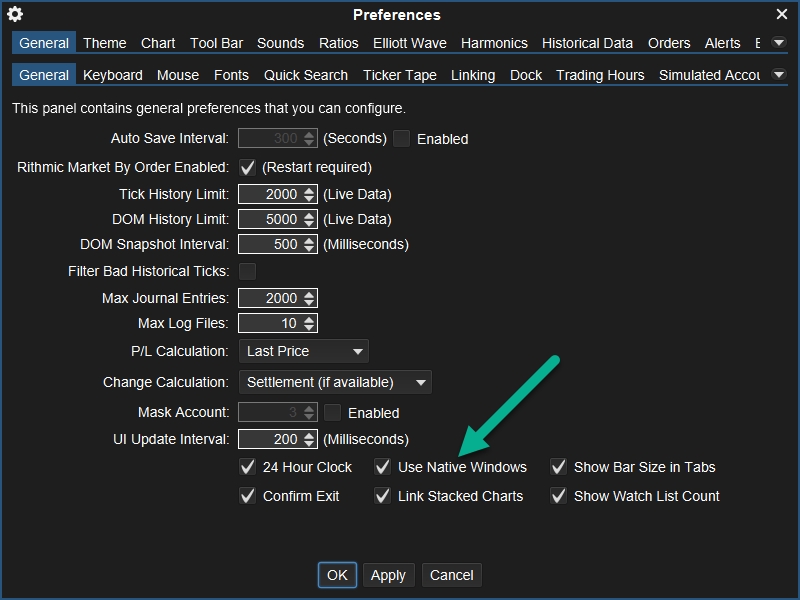Increase UI Update Interval spinner
The image size is (800, 600).
(310, 435)
